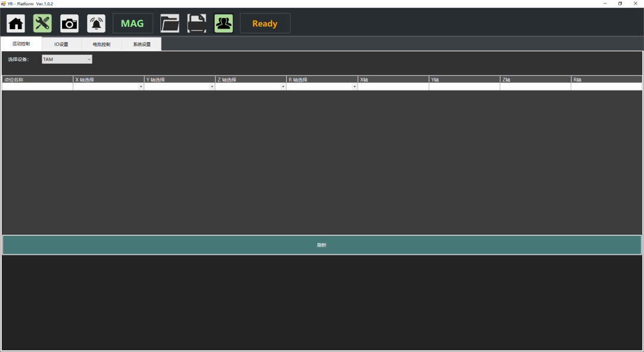Click the Y轴 value cell
Viewport: 644px width, 352px height.
click(x=464, y=86)
